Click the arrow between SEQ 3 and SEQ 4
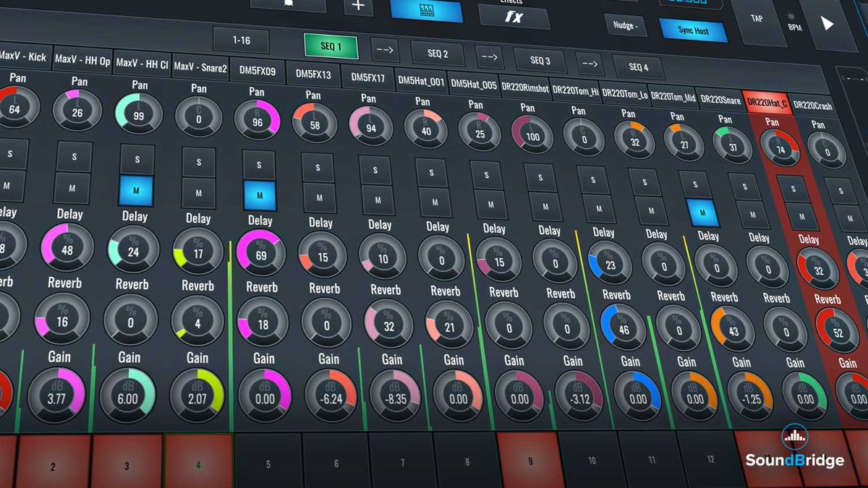Image resolution: width=868 pixels, height=488 pixels. pos(590,64)
